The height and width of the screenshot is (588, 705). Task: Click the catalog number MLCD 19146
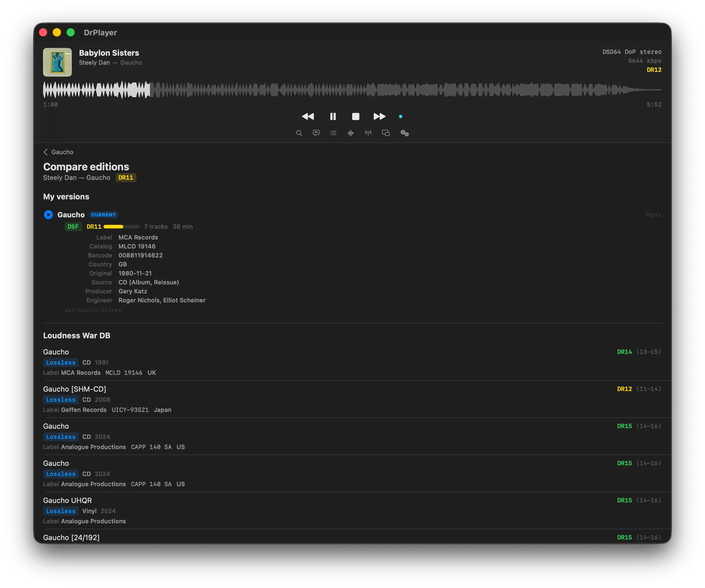point(137,246)
